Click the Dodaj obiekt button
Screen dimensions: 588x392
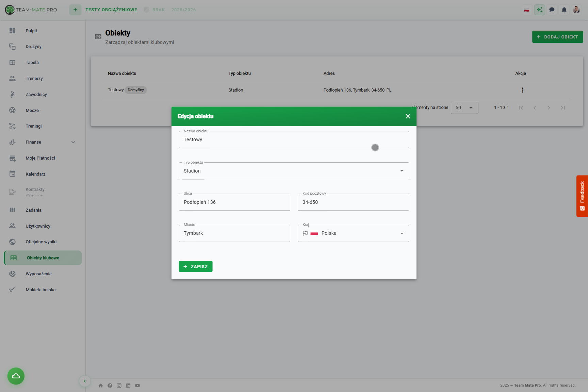click(x=557, y=37)
